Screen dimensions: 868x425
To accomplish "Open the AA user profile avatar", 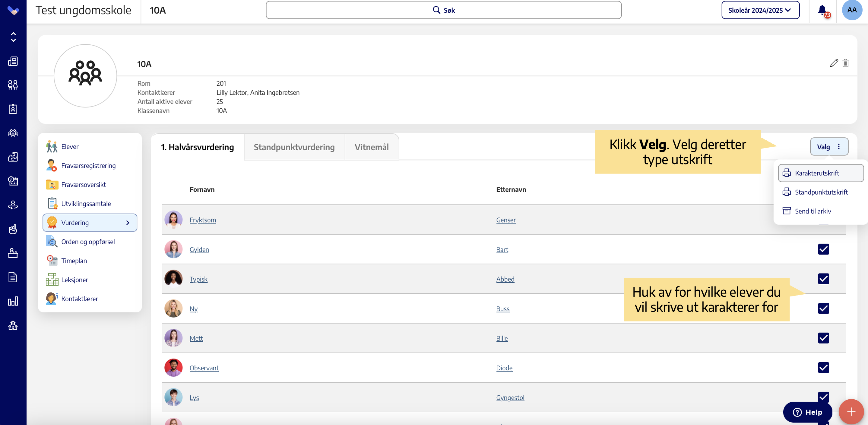I will tap(852, 10).
